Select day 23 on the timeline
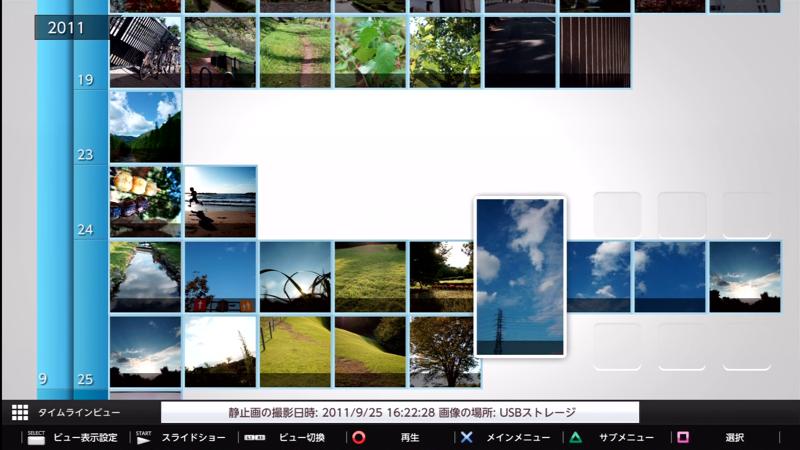 tap(85, 155)
